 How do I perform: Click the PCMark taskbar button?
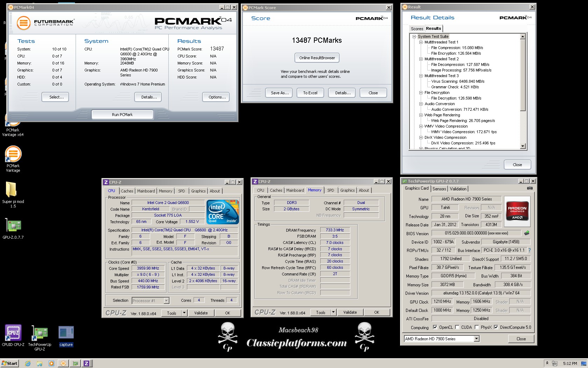click(63, 363)
